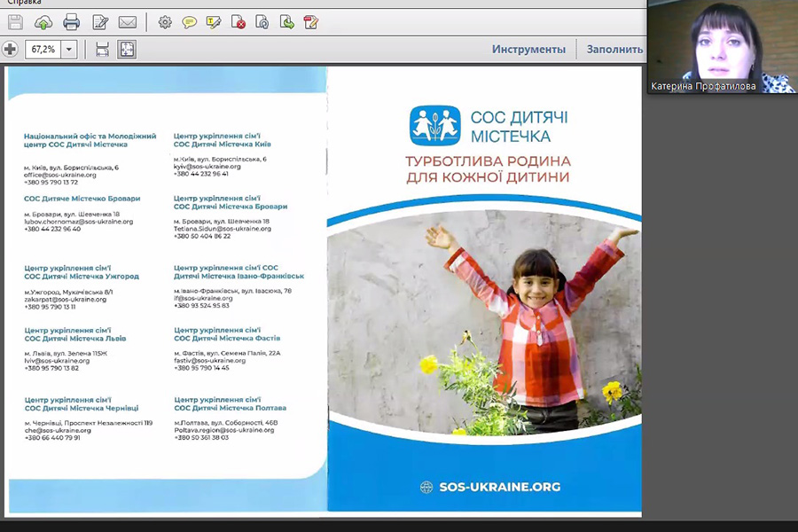798x532 pixels.
Task: Click the upload to cloud icon
Action: [x=43, y=22]
